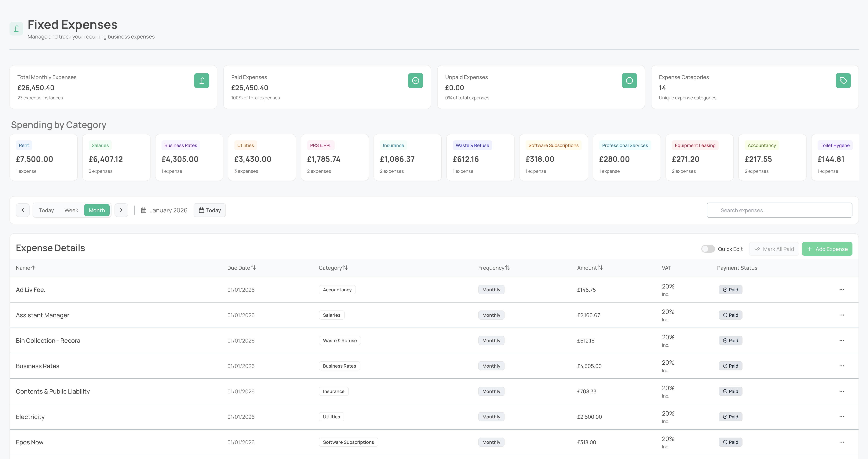This screenshot has height=459, width=868.
Task: Go to previous month using left chevron
Action: [x=23, y=210]
